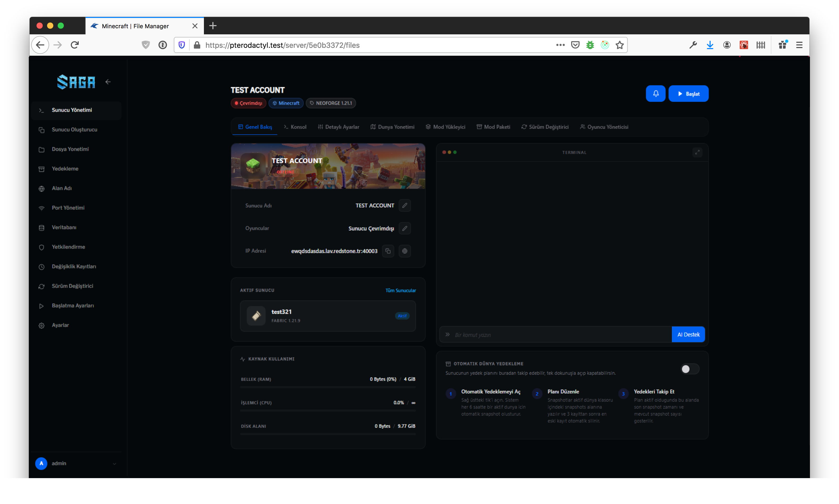Open a new browser tab

(213, 25)
